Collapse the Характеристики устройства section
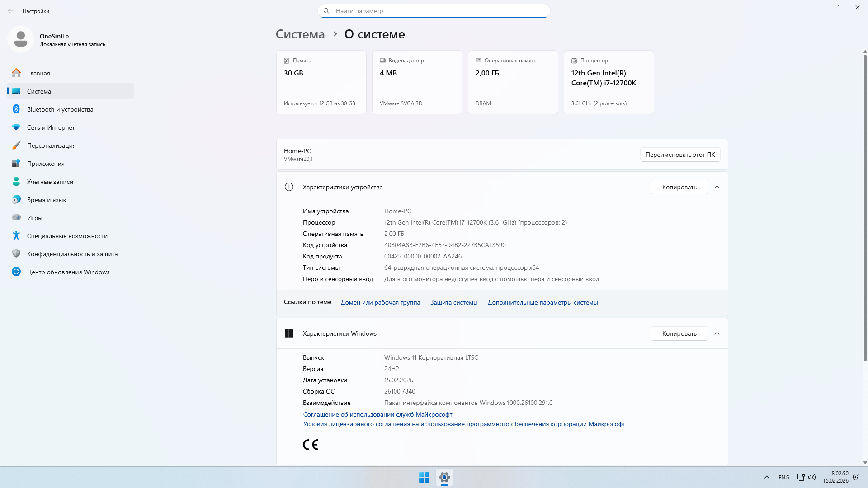Image resolution: width=868 pixels, height=488 pixels. (x=717, y=187)
